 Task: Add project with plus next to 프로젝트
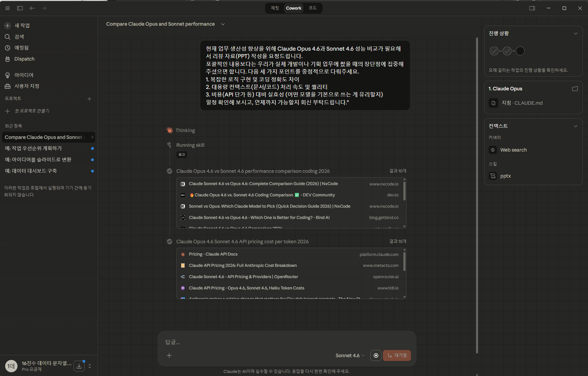(x=89, y=99)
